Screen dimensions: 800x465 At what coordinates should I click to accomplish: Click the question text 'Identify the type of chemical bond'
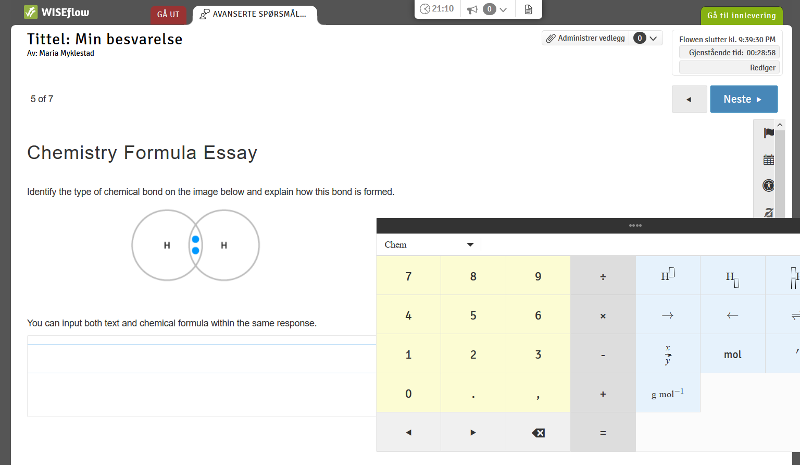coord(211,192)
